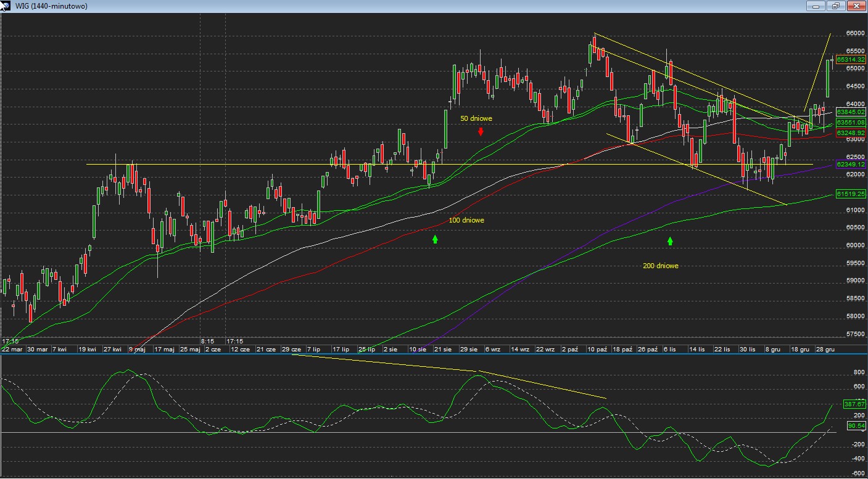Restore down the WIG chart window
Viewport: 868px width, 479px height.
coord(836,6)
